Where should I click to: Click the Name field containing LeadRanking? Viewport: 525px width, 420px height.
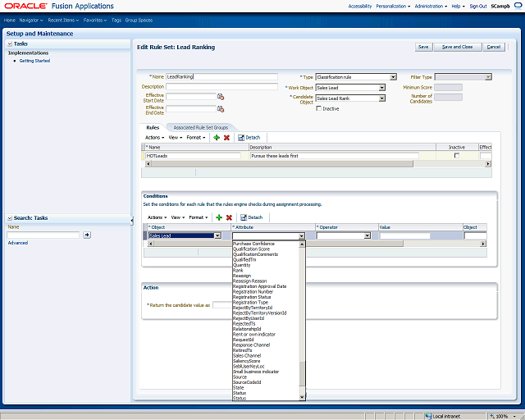[x=222, y=76]
